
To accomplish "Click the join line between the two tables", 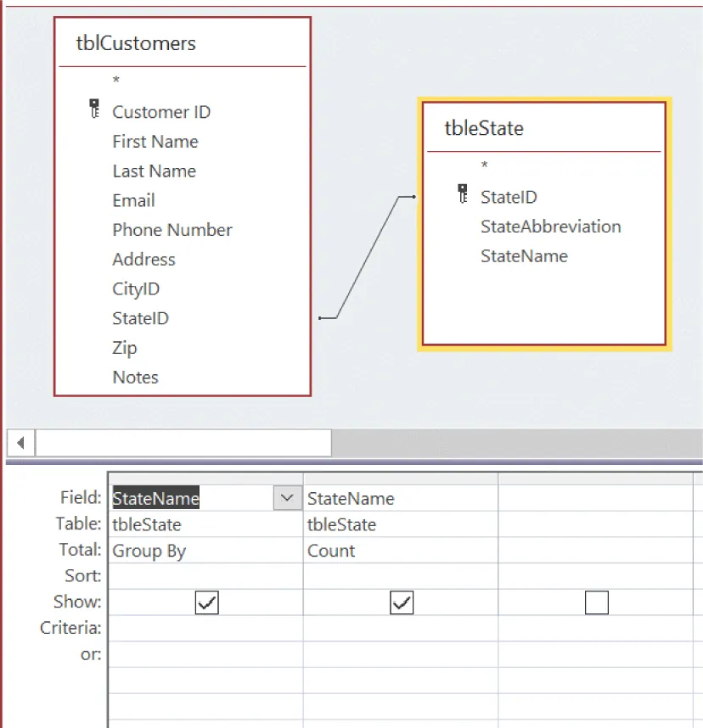I will click(369, 259).
